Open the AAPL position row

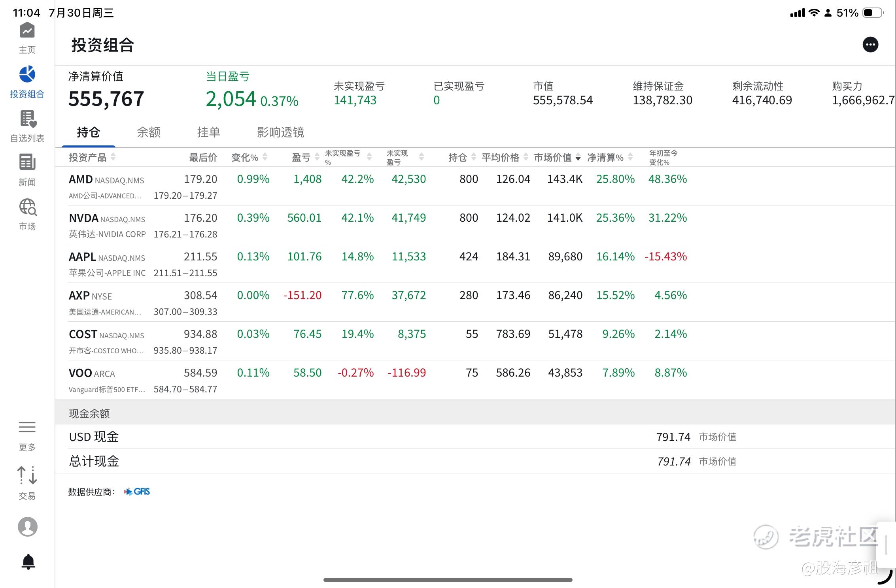click(x=475, y=263)
